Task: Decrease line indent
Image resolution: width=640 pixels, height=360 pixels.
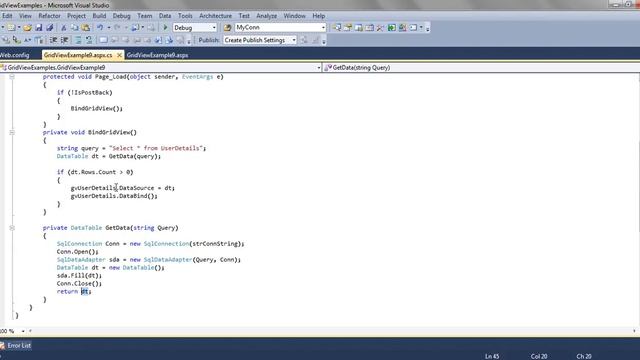Action: [x=53, y=40]
